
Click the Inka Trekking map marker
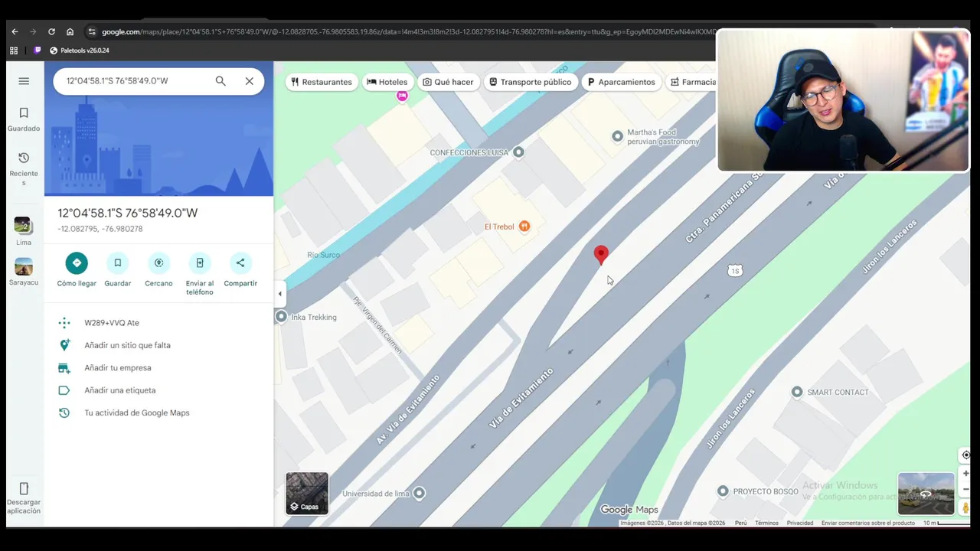click(281, 317)
